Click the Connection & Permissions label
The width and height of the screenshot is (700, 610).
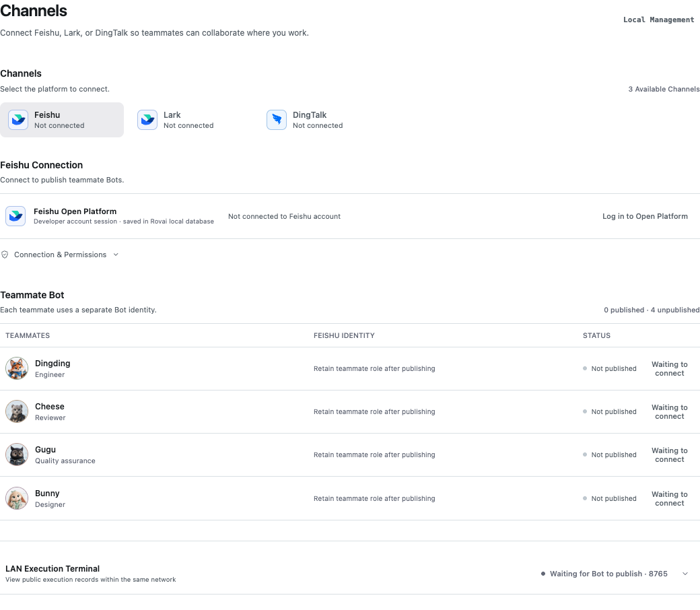[61, 255]
